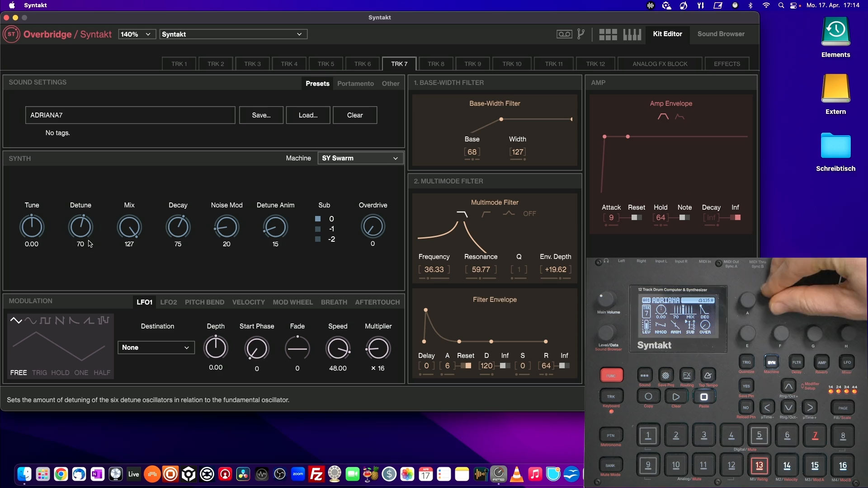Click the Noise Mod knob
Screen dimensions: 868x488
(226, 227)
